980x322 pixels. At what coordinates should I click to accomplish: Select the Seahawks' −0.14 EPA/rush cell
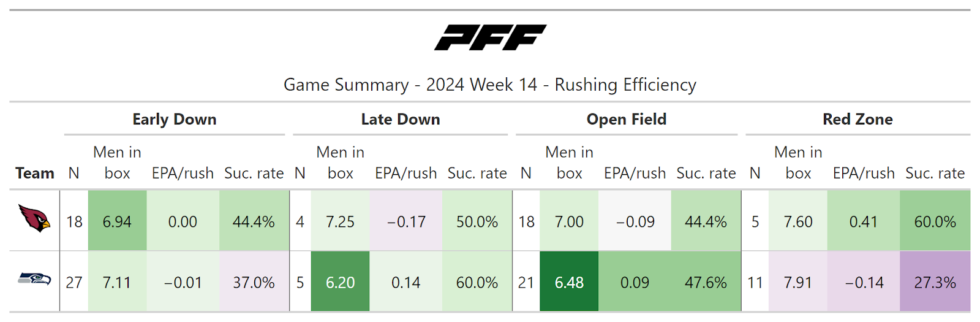(x=864, y=282)
